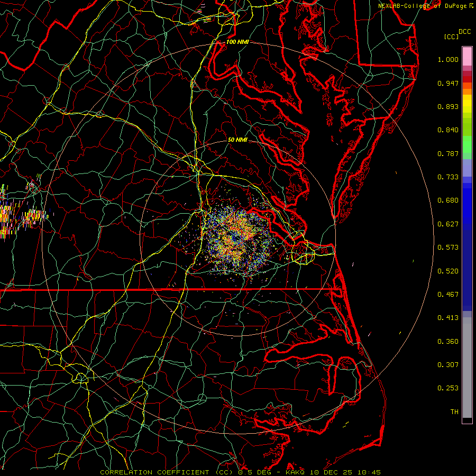Select the 0.307 scale value
Viewport: 476px width, 476px height.
point(448,365)
